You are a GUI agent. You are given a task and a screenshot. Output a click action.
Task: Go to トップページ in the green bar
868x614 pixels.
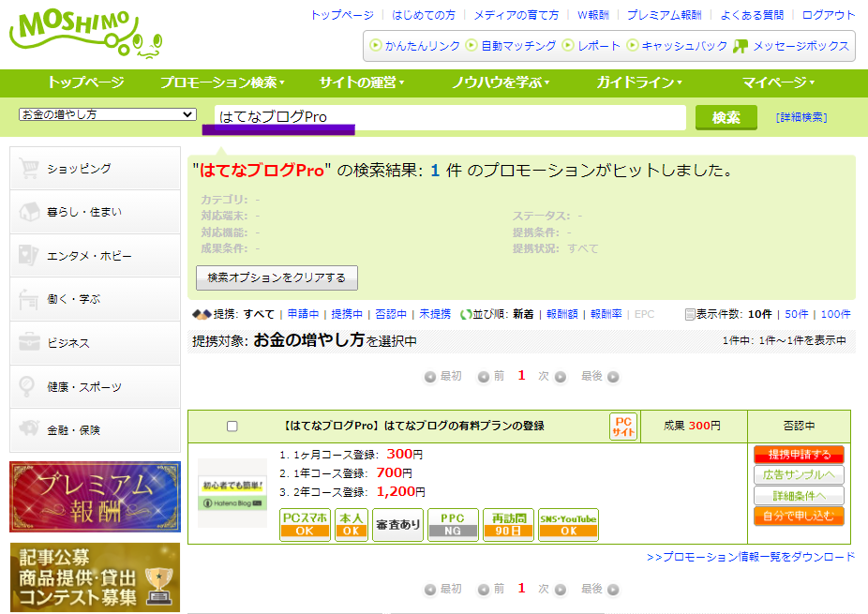(86, 82)
